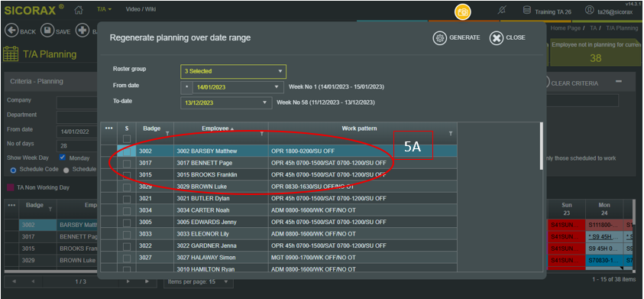Image resolution: width=644 pixels, height=299 pixels.
Task: Check the box for 3005 EDWARDS Jenny
Action: (127, 223)
